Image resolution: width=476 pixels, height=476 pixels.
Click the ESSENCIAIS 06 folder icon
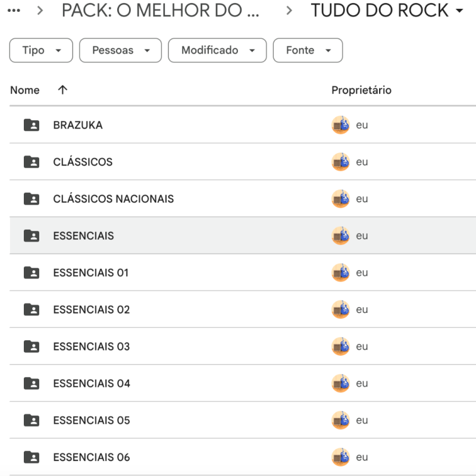click(x=32, y=457)
